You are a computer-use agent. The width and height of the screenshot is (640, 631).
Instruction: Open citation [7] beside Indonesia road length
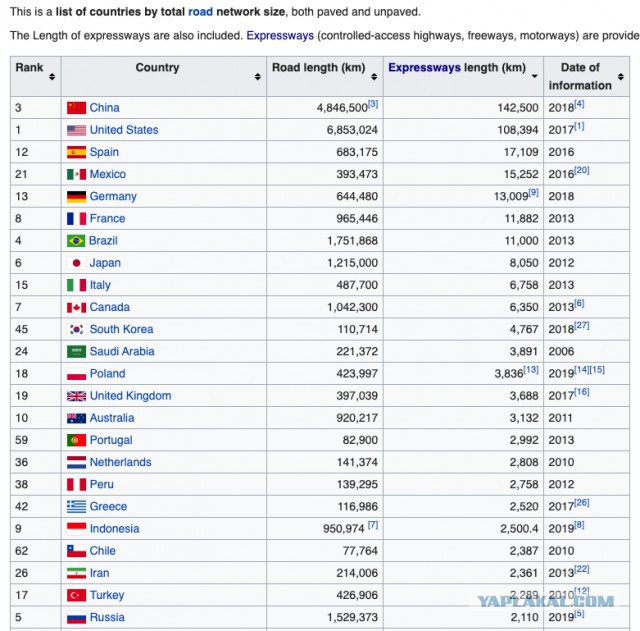point(373,524)
